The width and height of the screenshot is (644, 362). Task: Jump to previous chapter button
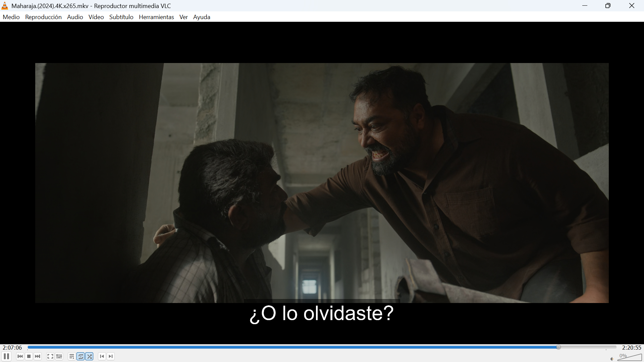tap(102, 356)
